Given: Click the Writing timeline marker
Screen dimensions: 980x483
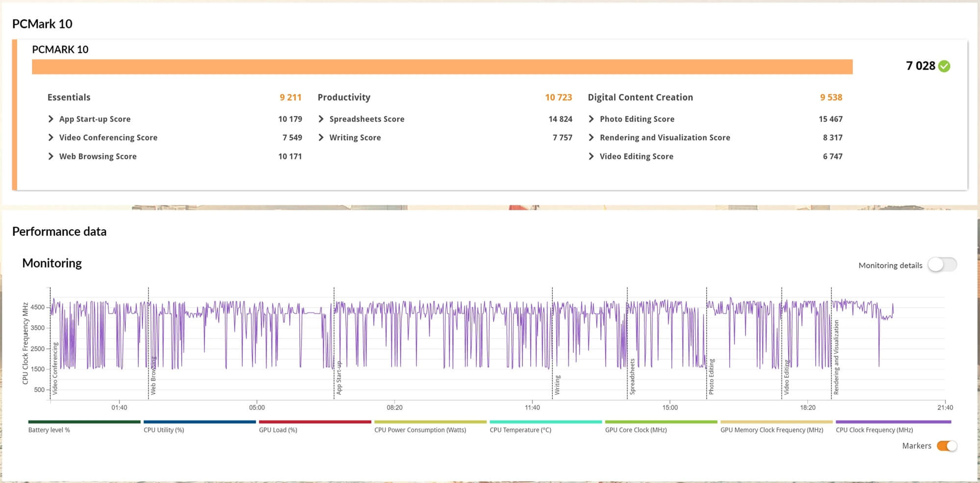Looking at the screenshot, I should coord(557,385).
